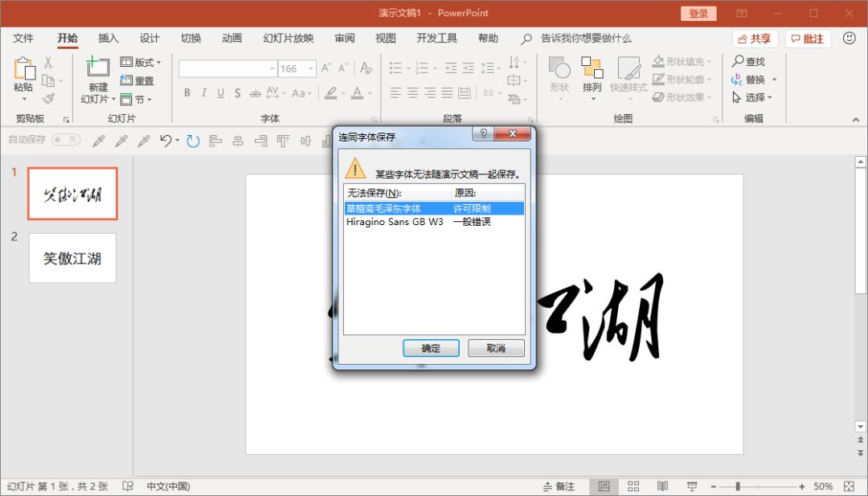
Task: Click the 登录 sign-in button
Action: click(698, 14)
